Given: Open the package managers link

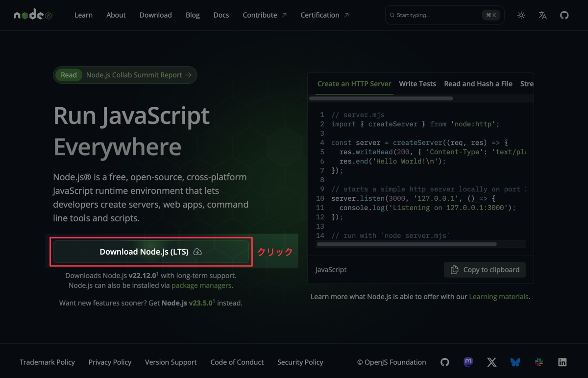Looking at the screenshot, I should tap(201, 285).
